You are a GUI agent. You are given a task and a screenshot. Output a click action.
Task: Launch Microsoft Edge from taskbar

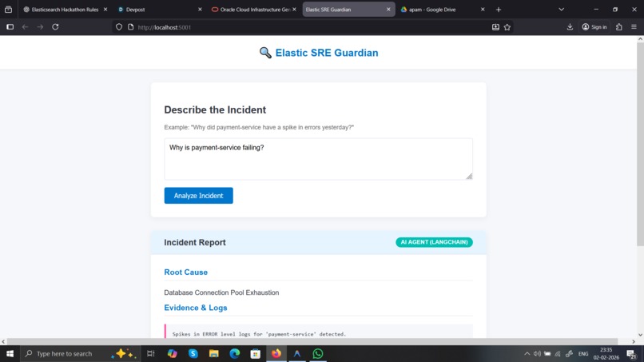pos(235,353)
